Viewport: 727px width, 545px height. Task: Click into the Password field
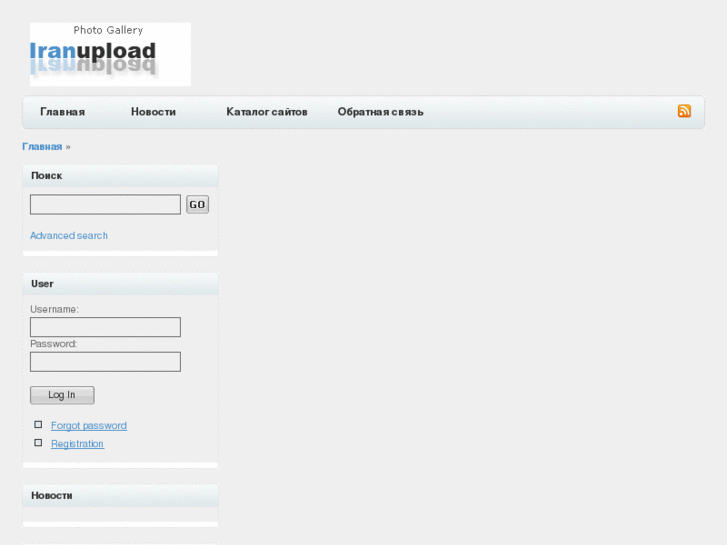point(105,362)
